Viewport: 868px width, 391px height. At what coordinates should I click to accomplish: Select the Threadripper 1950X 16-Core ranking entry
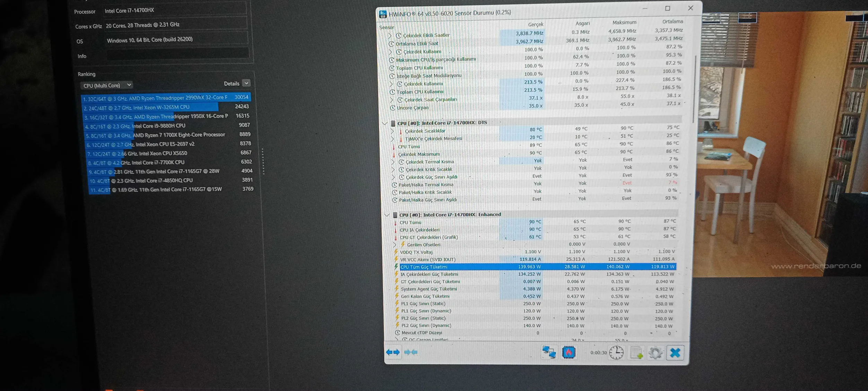pos(167,117)
